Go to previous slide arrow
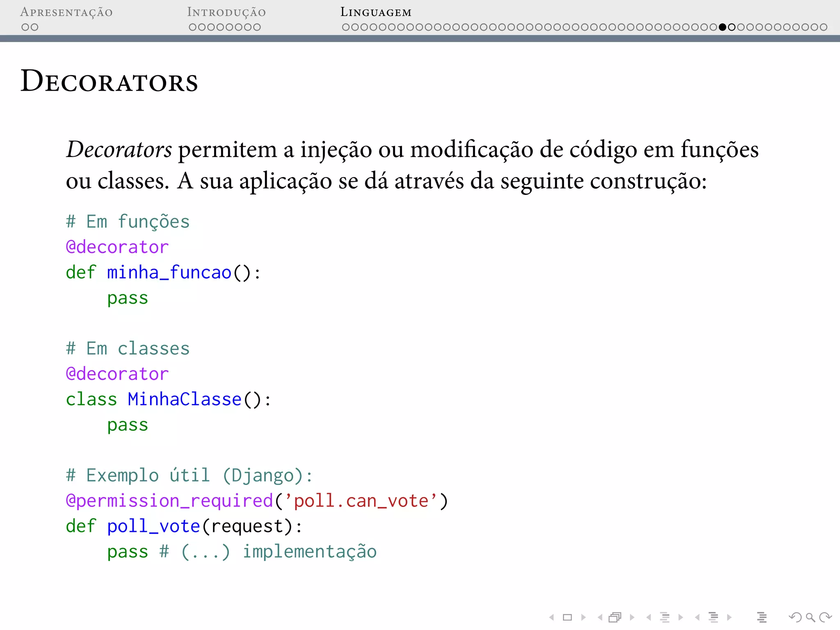Viewport: 840px width, 630px height. pyautogui.click(x=552, y=617)
